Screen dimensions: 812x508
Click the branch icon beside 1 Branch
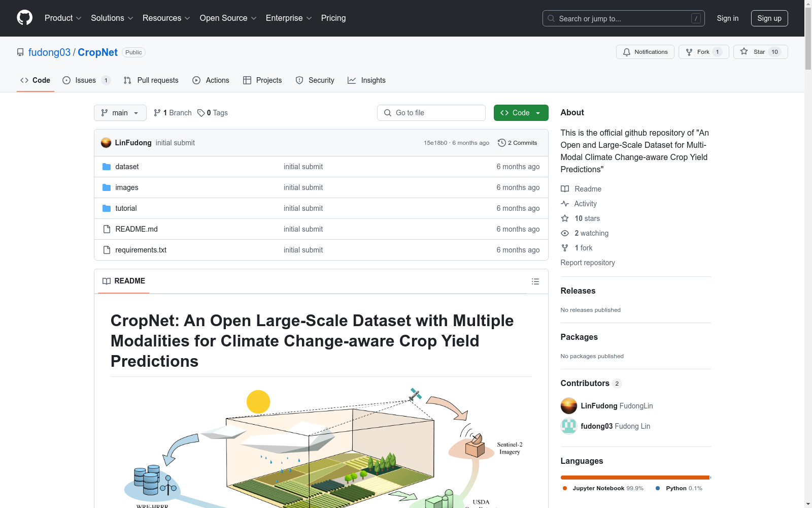point(157,113)
